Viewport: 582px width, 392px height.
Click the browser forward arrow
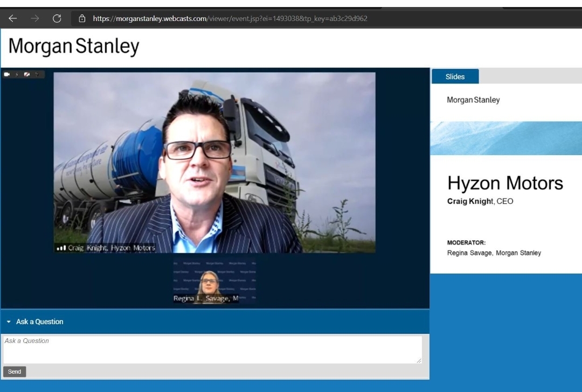pos(35,18)
